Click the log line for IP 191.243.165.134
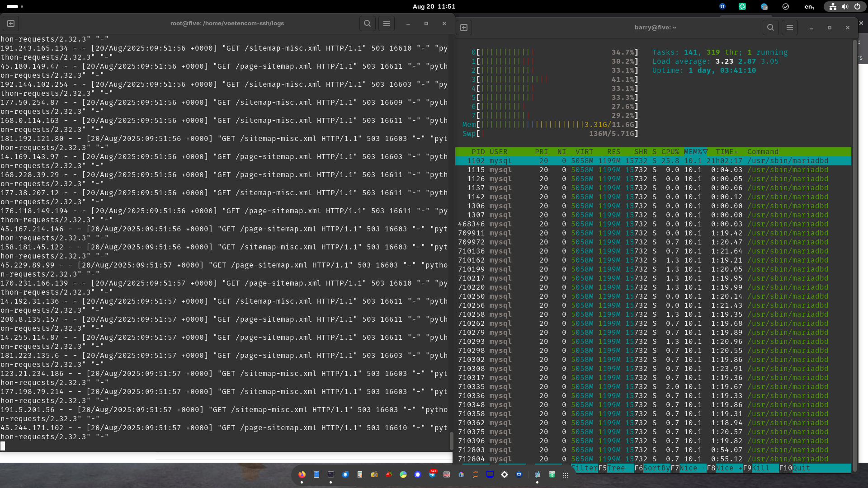This screenshot has height=488, width=868. (224, 53)
